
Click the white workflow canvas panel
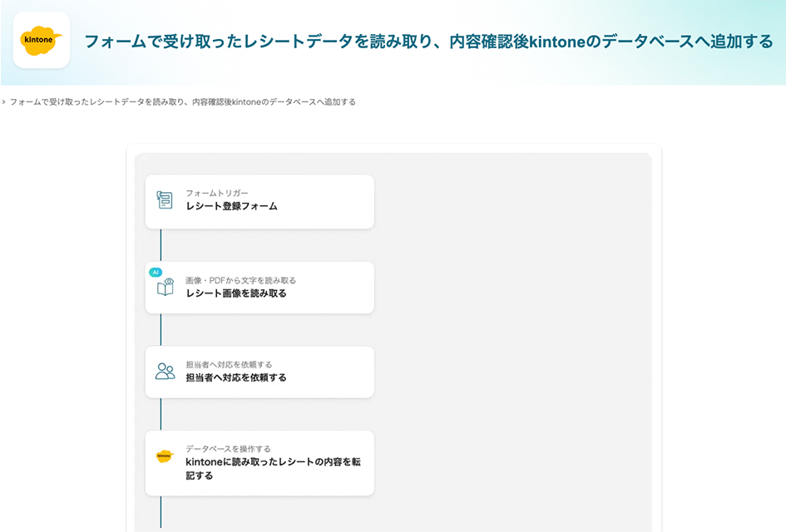point(516,332)
